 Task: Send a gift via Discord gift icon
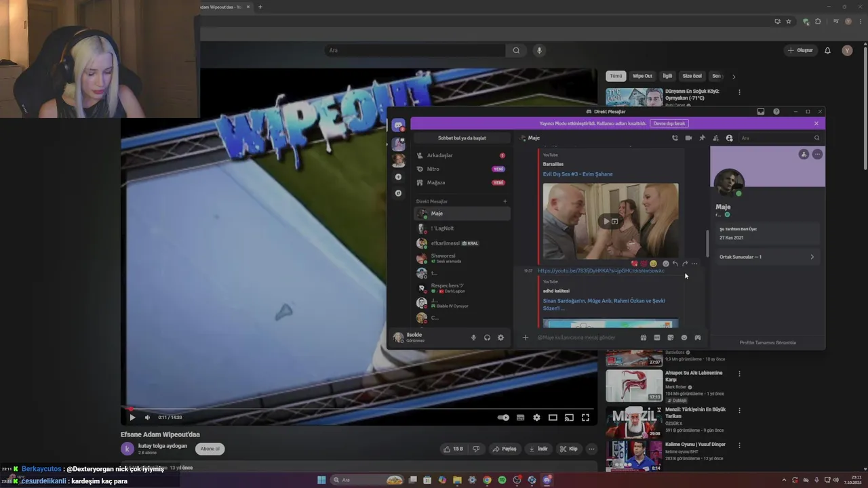pos(643,338)
